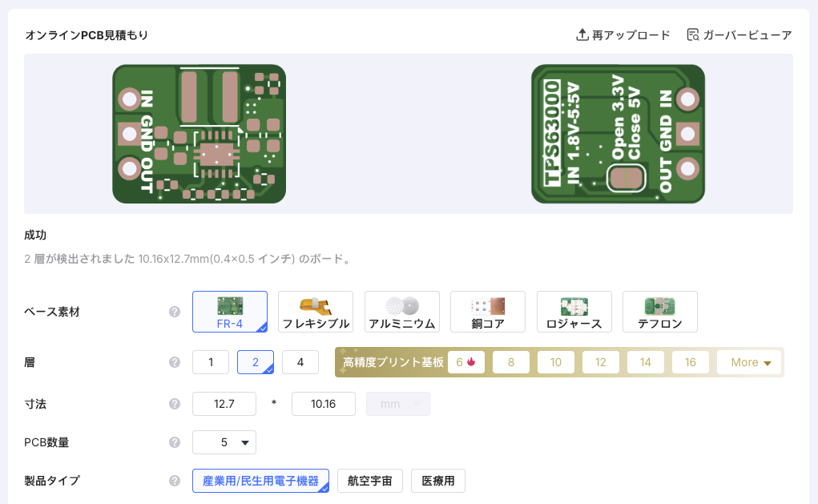This screenshot has width=818, height=504.
Task: Open the mm unit dropdown
Action: pos(398,404)
